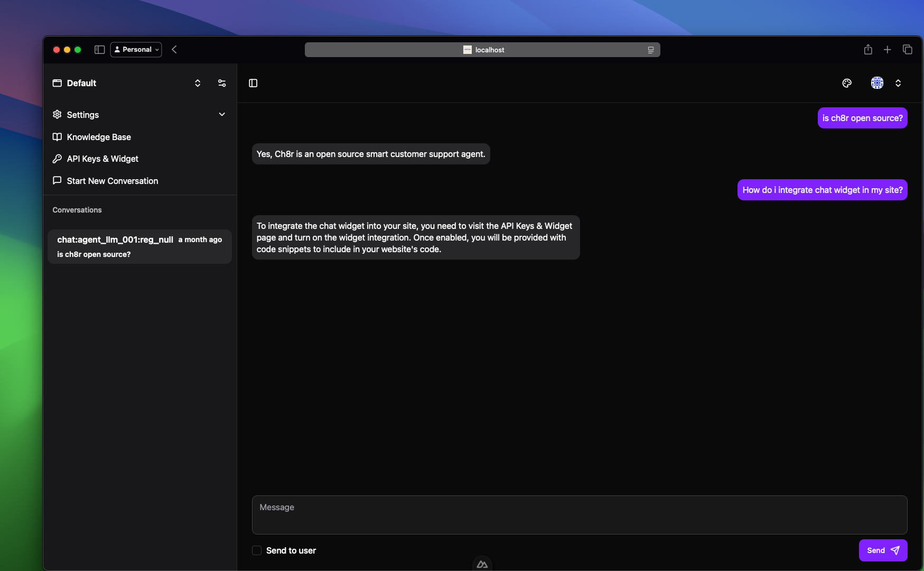This screenshot has width=924, height=571.
Task: Enable the Send to user checkbox
Action: click(256, 550)
